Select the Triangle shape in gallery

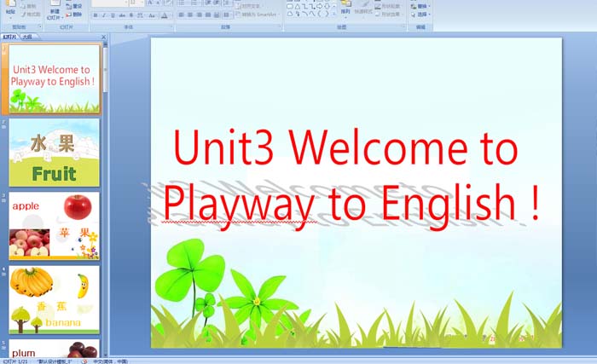click(x=298, y=7)
